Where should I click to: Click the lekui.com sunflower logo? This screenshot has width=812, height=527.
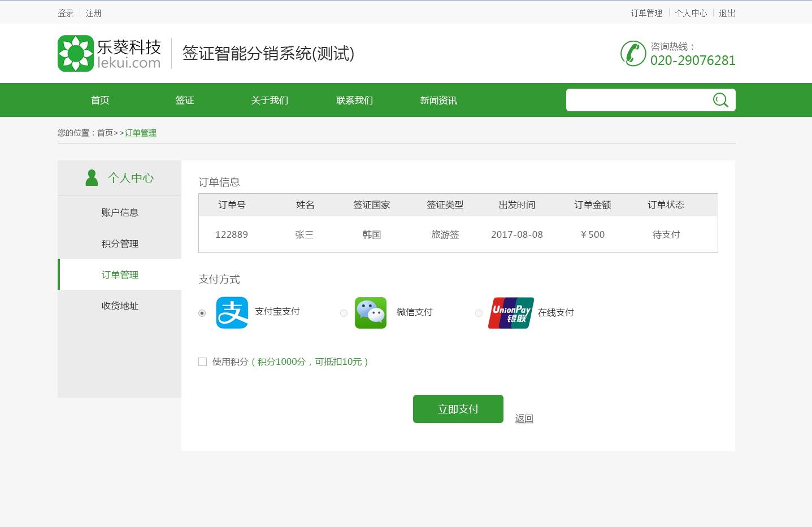coord(75,53)
